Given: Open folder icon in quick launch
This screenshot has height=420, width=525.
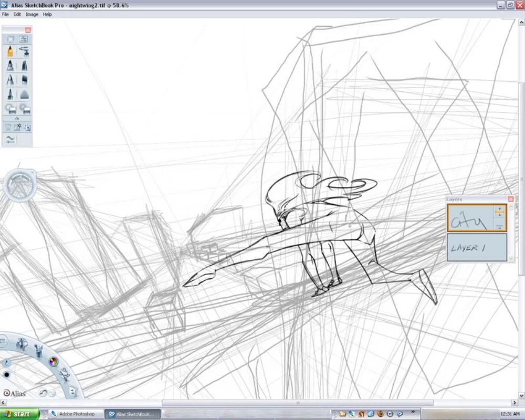Looking at the screenshot, I should click(x=342, y=414).
